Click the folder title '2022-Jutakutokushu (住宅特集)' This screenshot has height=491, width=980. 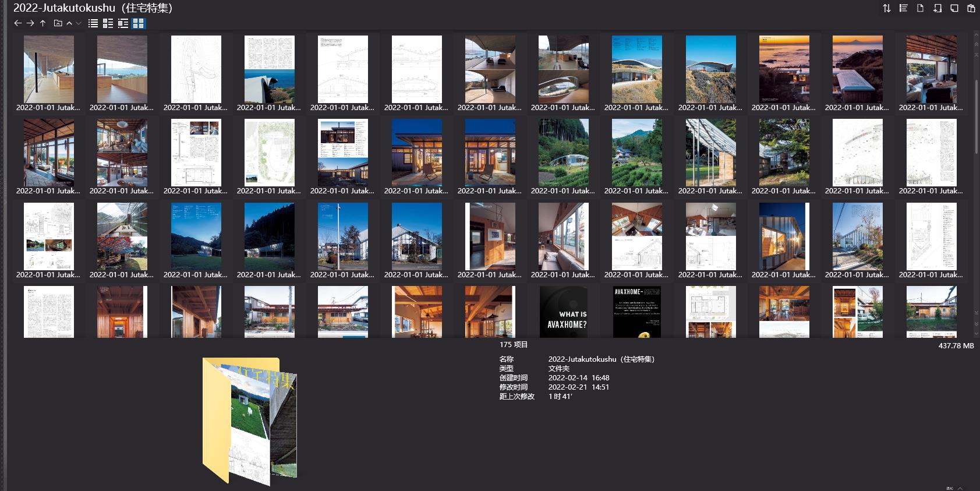[x=93, y=8]
